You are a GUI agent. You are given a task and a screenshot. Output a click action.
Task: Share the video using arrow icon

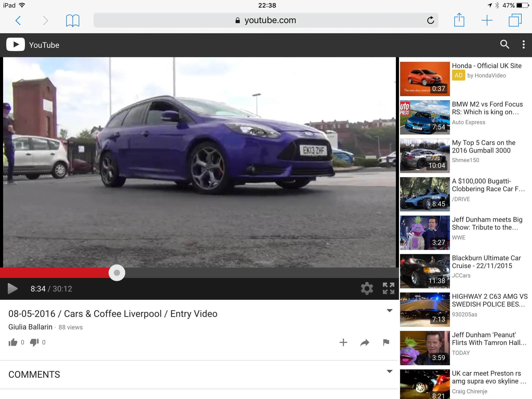coord(365,343)
